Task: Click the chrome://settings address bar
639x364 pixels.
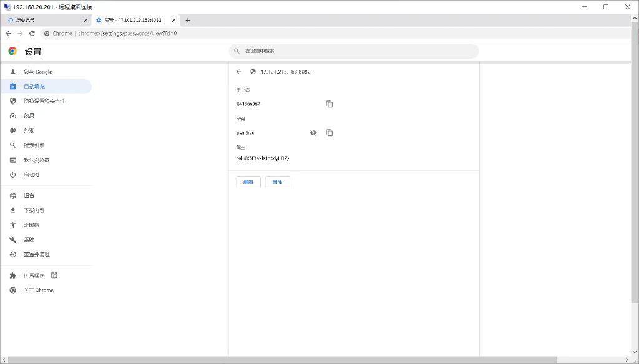Action: click(334, 34)
